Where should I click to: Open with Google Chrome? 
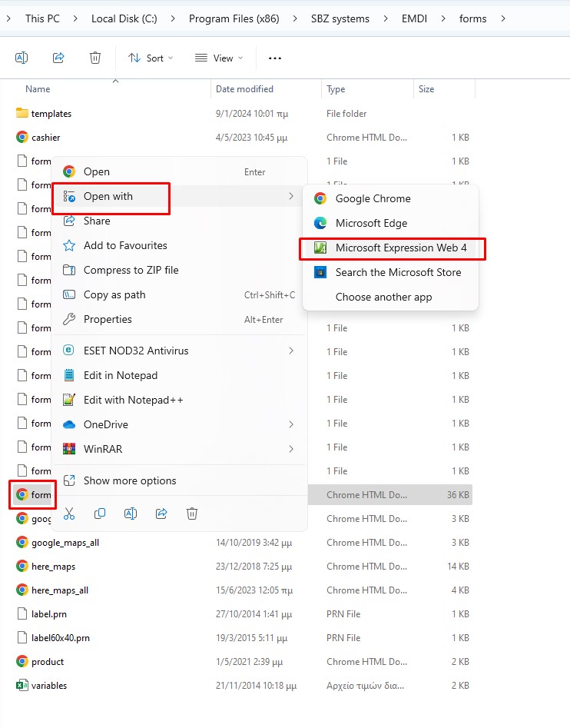tap(390, 198)
